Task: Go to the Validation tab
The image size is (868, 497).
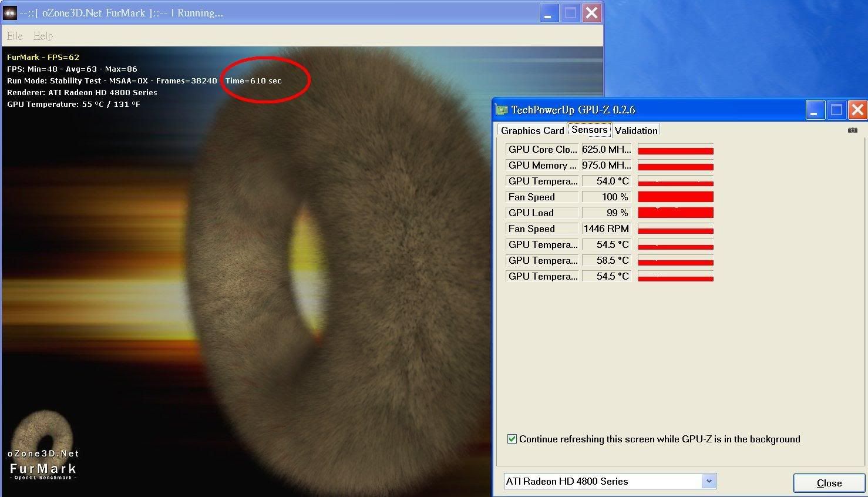Action: pyautogui.click(x=636, y=130)
